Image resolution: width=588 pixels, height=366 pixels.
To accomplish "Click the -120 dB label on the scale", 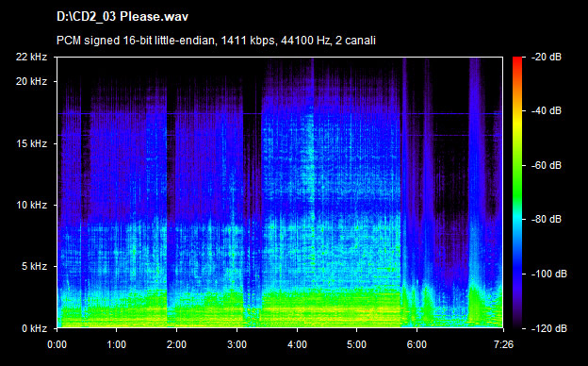I will click(549, 328).
